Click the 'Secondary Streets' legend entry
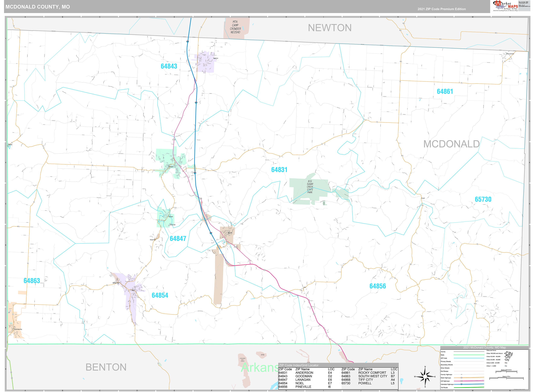The height and width of the screenshot is (392, 533). point(447,365)
